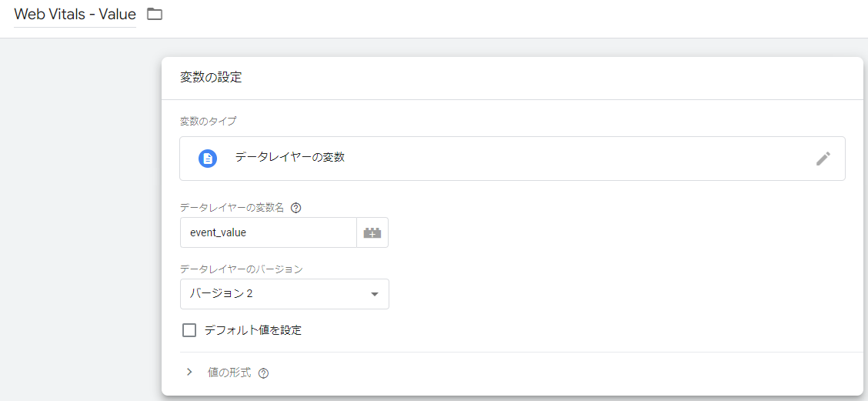Click the データレイヤーのバージョン label
This screenshot has width=868, height=401.
(241, 269)
